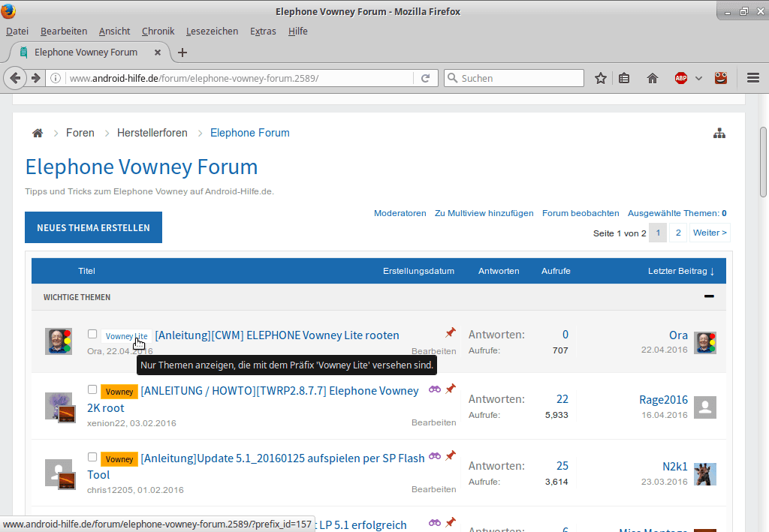This screenshot has height=532, width=769.
Task: Open Ora's avatar beside Vowney Lite thread title
Action: tap(59, 341)
